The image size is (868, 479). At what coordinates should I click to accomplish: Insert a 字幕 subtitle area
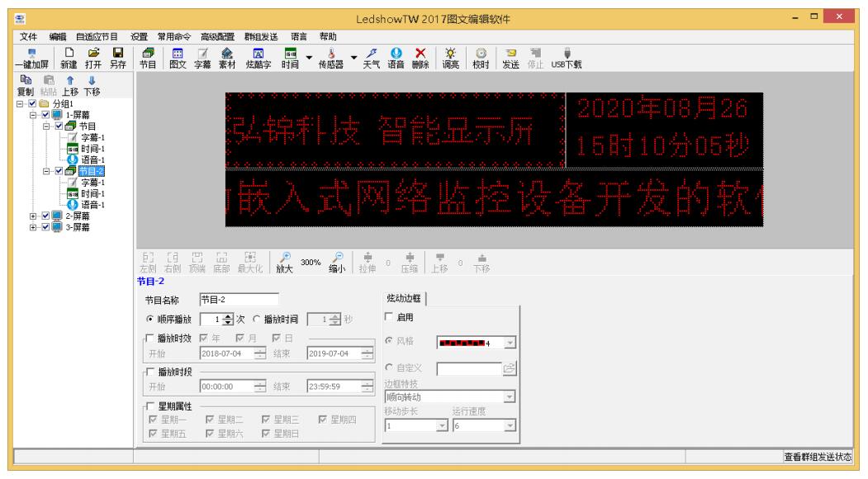[x=202, y=58]
